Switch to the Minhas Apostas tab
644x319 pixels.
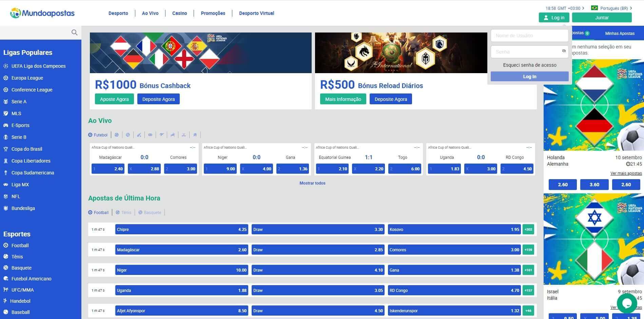click(x=620, y=33)
